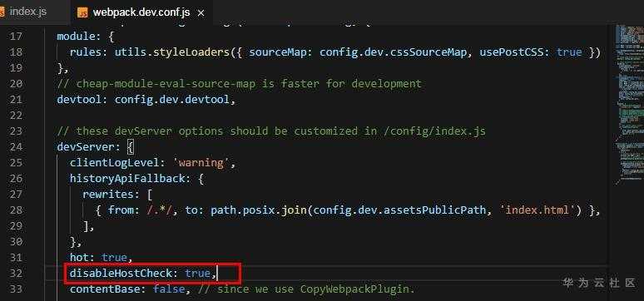This screenshot has width=644, height=301.
Task: Place cursor on 'module' keyword
Action: [76, 37]
